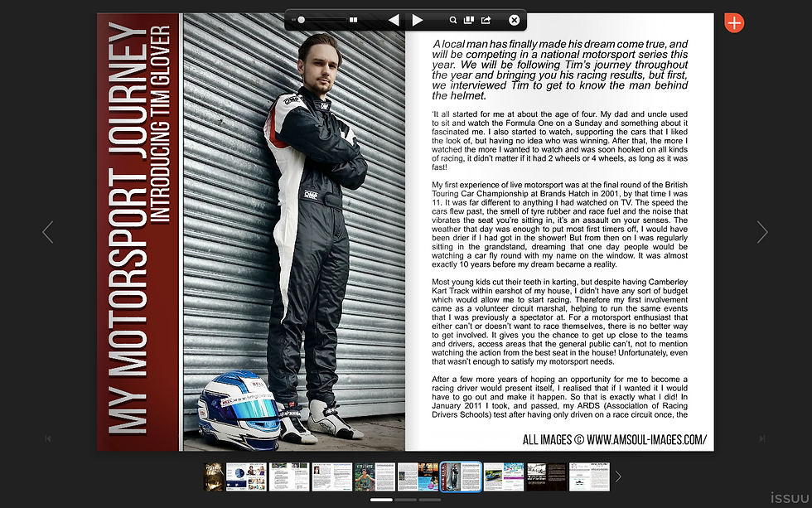Viewport: 812px width, 508px height.
Task: Click the small zoom-out icon left of slider
Action: pyautogui.click(x=293, y=20)
